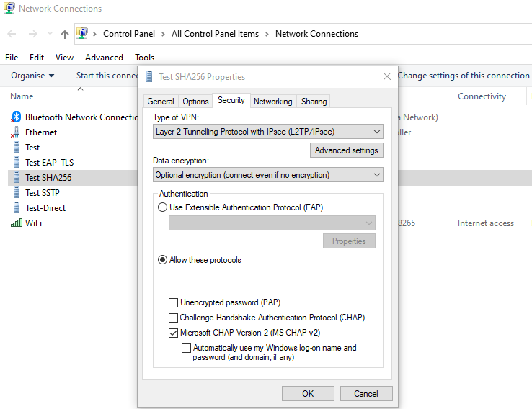Click the Ethernet adapter icon

coord(15,132)
